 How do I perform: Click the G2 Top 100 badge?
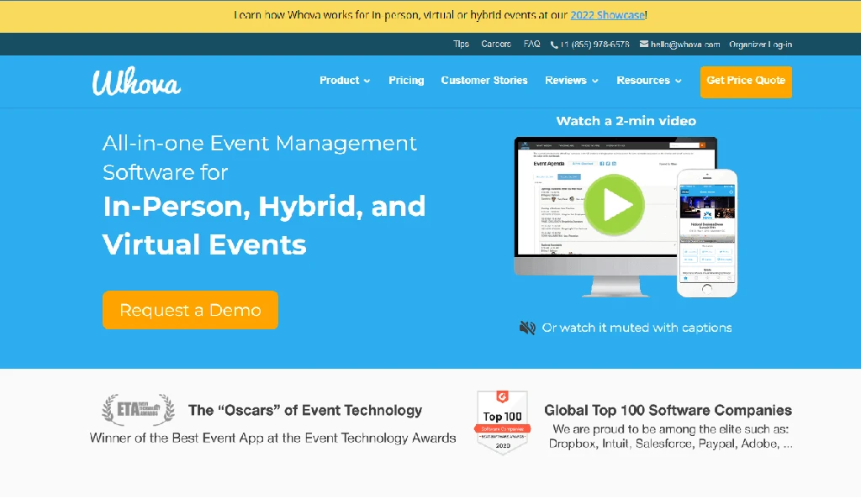[503, 422]
